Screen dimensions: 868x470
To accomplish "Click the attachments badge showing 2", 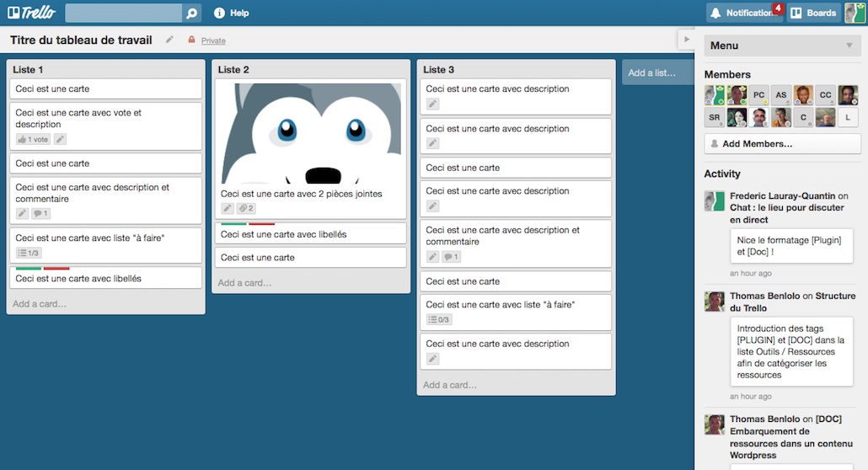I will [x=246, y=208].
